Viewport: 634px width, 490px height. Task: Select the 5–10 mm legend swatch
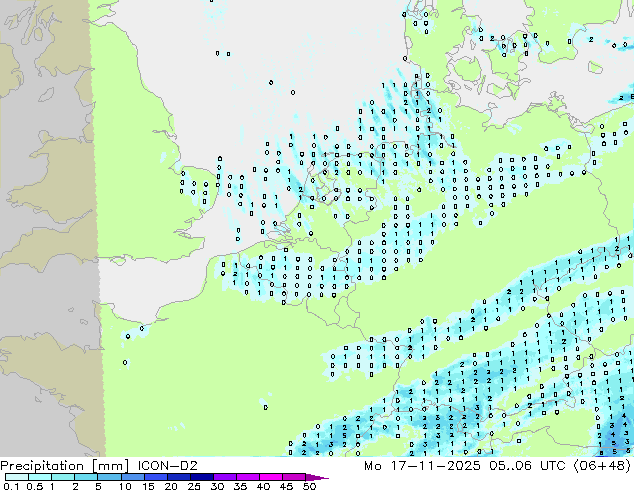click(x=109, y=477)
